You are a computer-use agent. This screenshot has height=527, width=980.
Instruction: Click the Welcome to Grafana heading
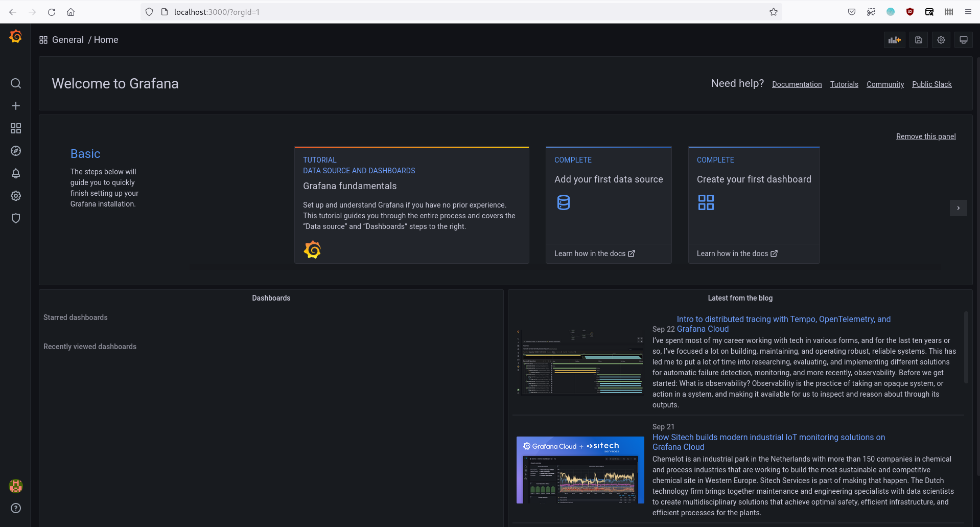click(115, 84)
